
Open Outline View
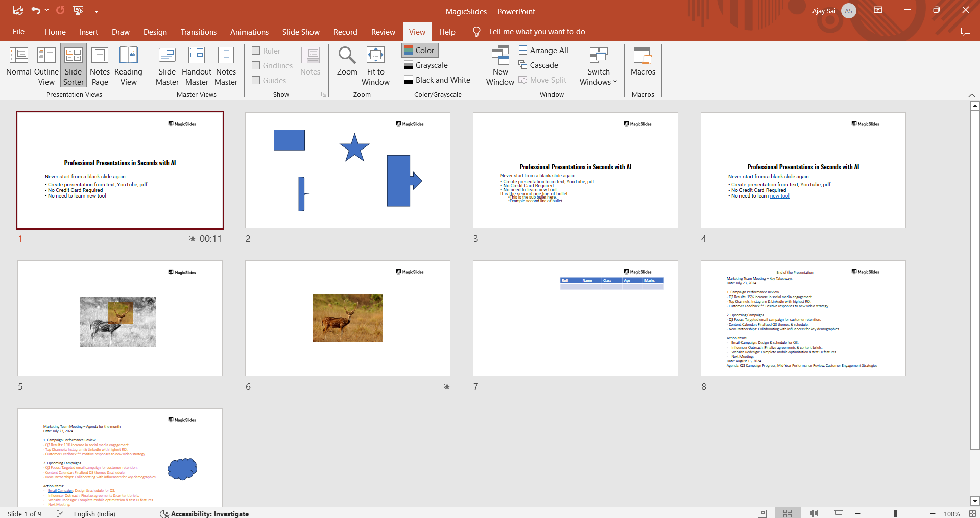pyautogui.click(x=46, y=66)
